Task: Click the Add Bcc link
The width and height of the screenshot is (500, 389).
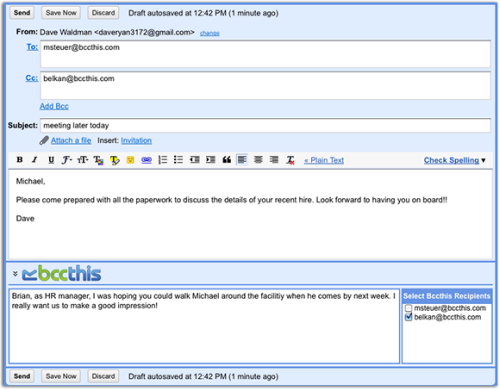Action: 54,106
